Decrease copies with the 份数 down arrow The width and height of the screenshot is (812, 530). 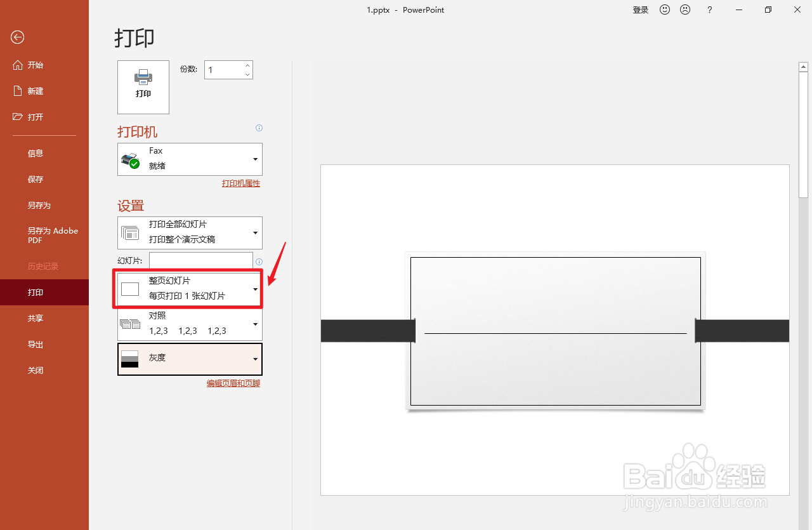[247, 75]
